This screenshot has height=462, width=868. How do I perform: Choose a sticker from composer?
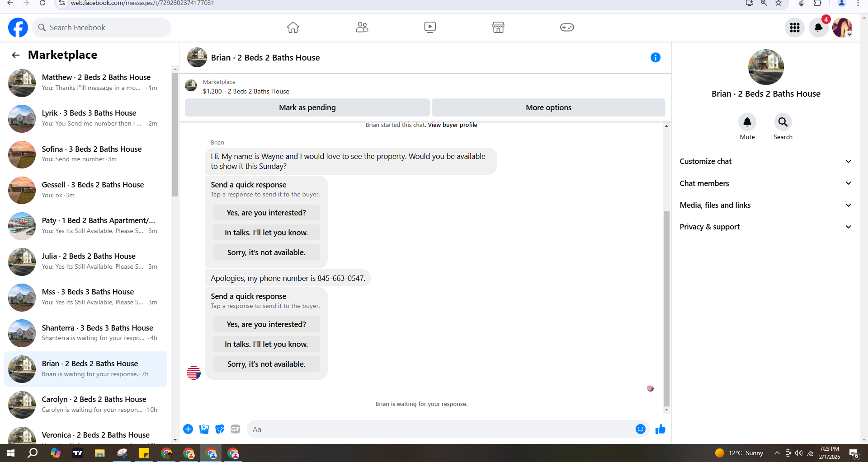pyautogui.click(x=220, y=429)
